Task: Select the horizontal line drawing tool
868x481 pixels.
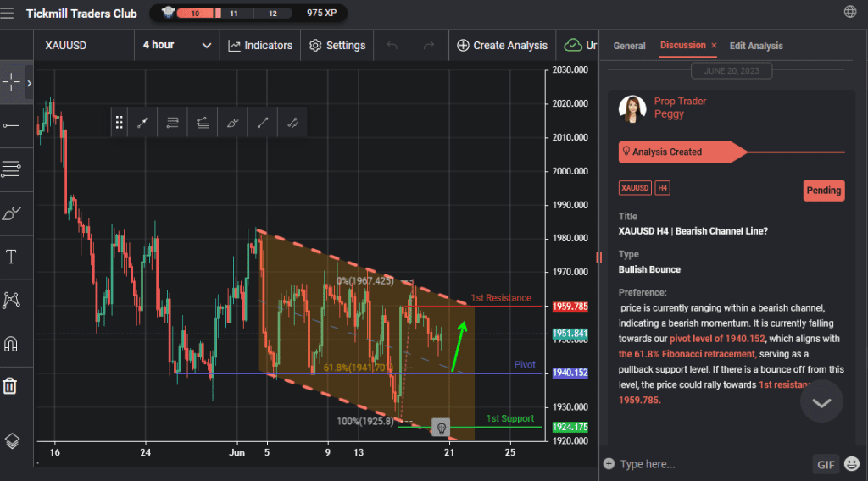Action: click(x=11, y=126)
